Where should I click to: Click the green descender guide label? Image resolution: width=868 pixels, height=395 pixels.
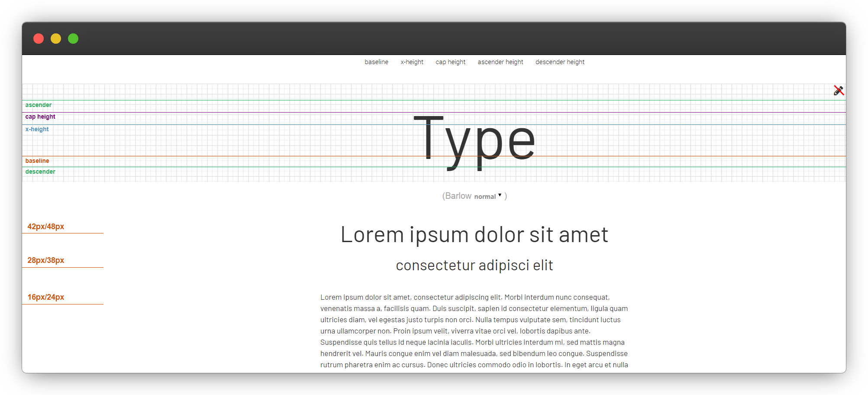click(40, 172)
